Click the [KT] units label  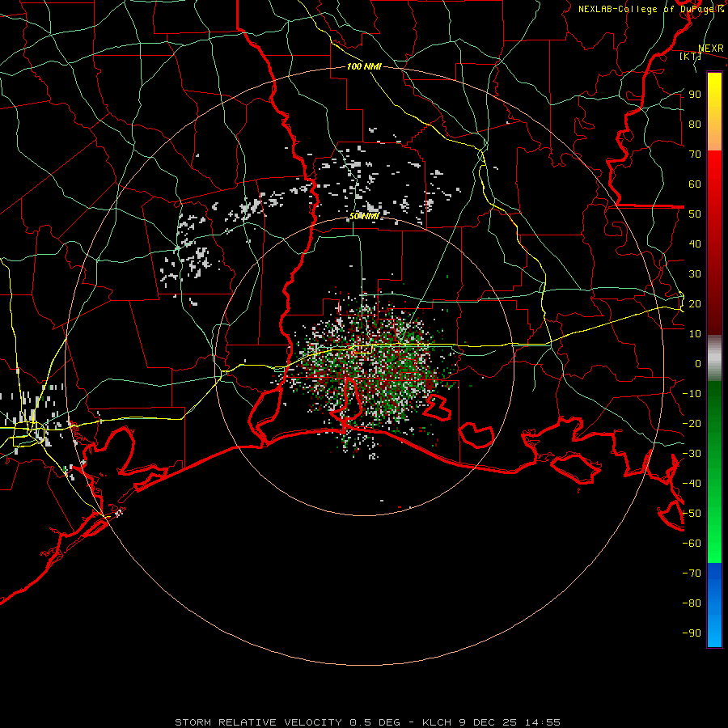coord(690,56)
